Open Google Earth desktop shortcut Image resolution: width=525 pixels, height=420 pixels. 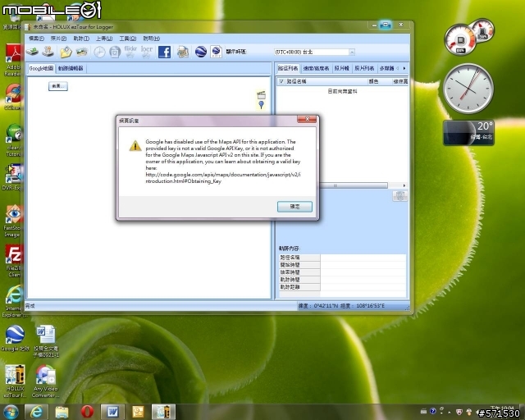[15, 338]
